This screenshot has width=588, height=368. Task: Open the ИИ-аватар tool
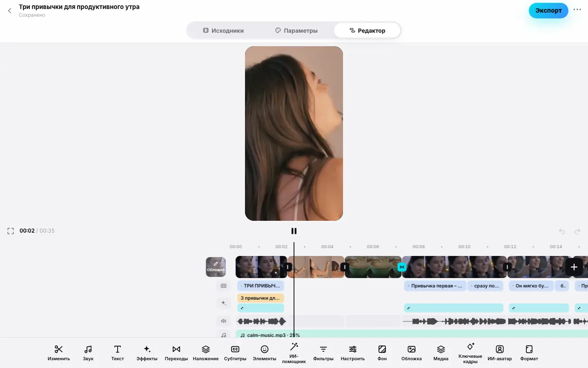[x=500, y=353]
